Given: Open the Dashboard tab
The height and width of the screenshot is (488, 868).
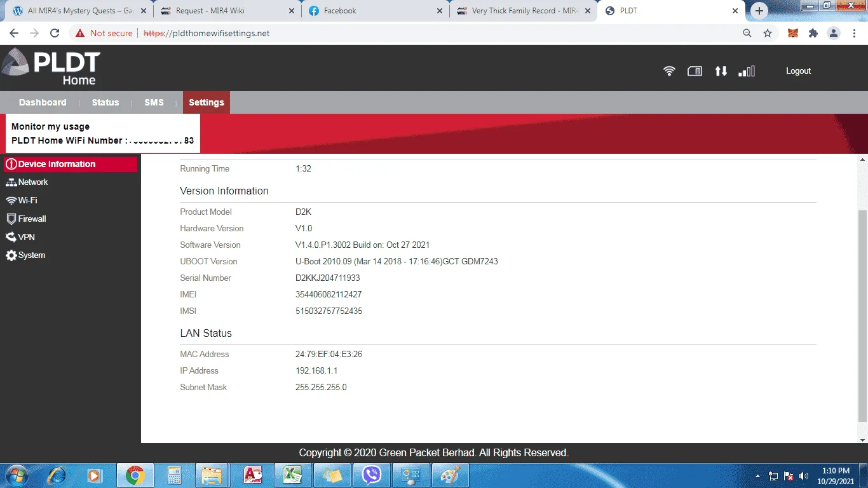Looking at the screenshot, I should coord(43,102).
